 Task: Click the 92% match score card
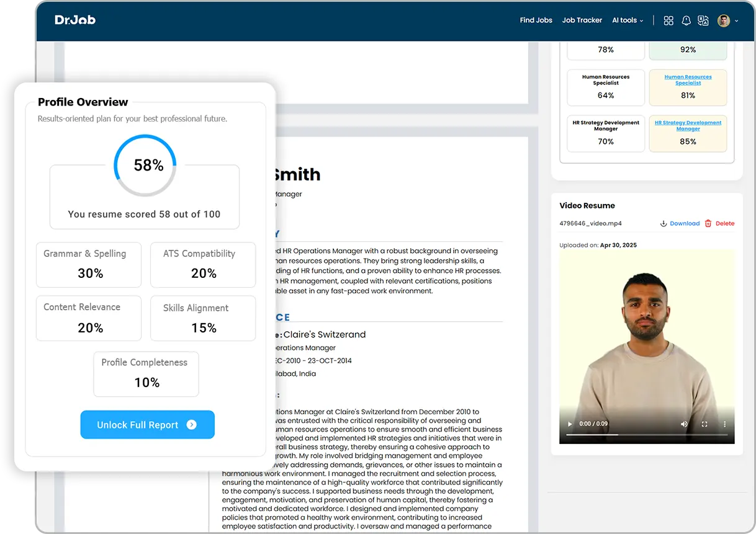point(688,50)
